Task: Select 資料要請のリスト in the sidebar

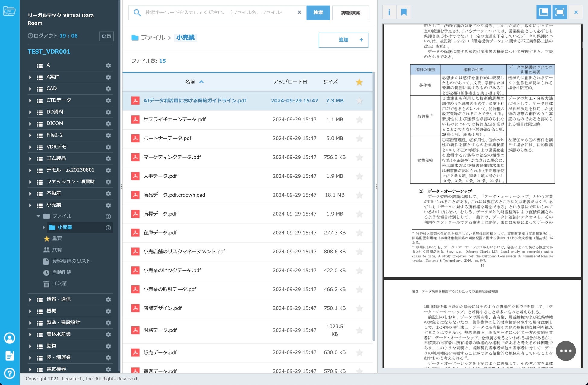Action: [71, 261]
